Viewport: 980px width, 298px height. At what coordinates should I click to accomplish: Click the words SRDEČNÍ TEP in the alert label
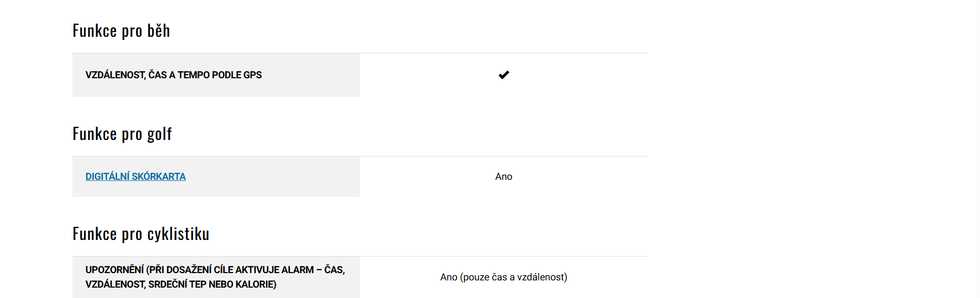coord(177,285)
